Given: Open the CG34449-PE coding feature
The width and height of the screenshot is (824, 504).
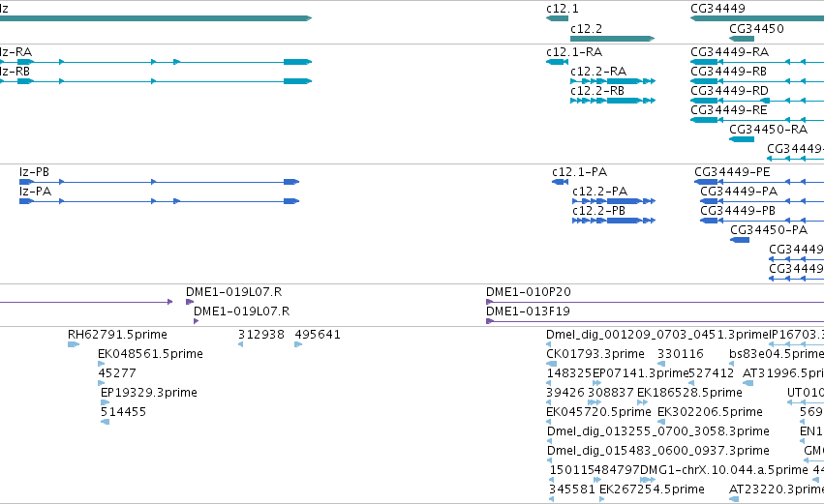Looking at the screenshot, I should pos(759,182).
